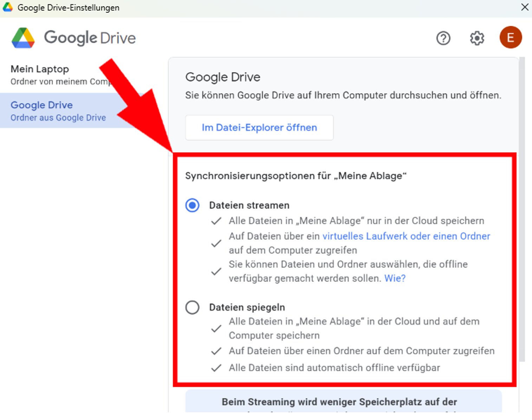The height and width of the screenshot is (420, 532).
Task: Click the account avatar "E"
Action: 511,38
